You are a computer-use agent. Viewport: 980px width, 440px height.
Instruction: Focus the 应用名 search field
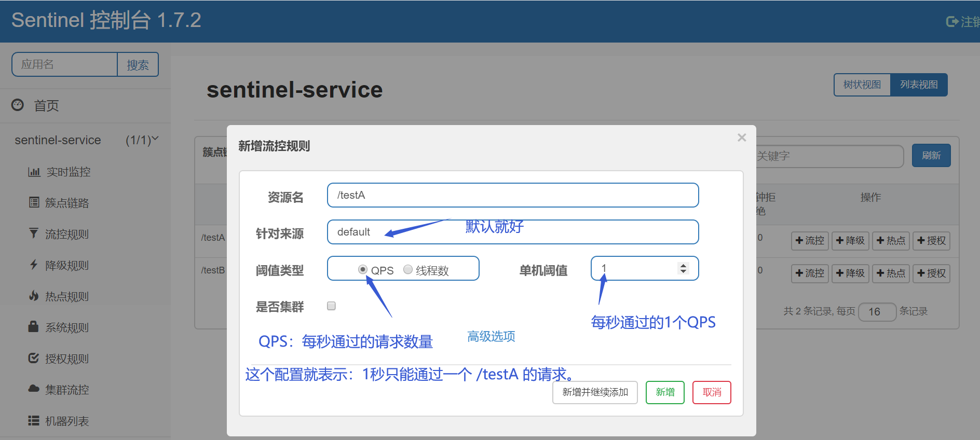click(65, 64)
